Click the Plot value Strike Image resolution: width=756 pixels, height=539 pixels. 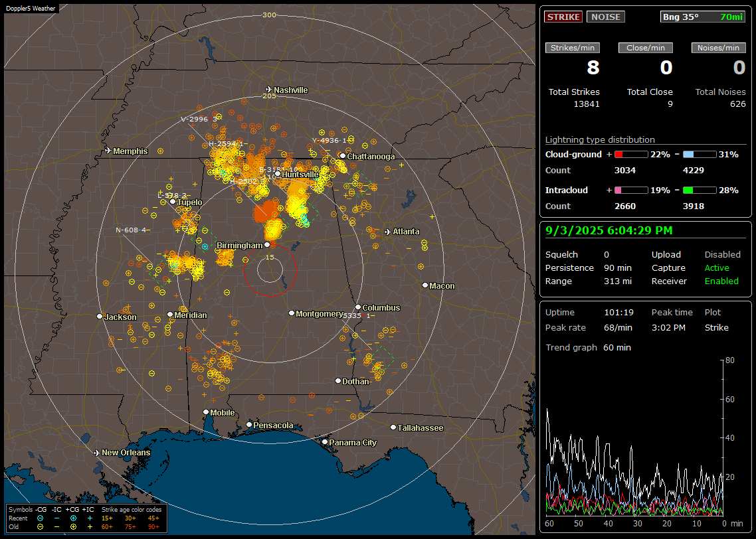pyautogui.click(x=716, y=327)
